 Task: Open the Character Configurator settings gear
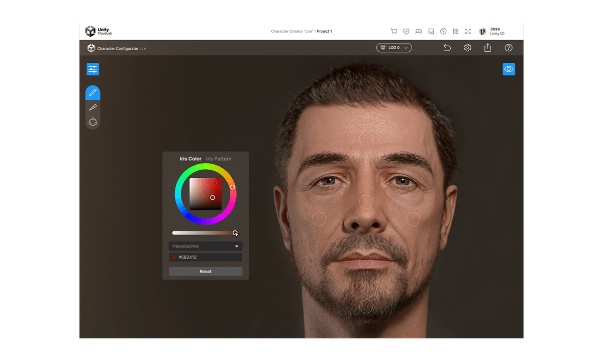click(467, 47)
